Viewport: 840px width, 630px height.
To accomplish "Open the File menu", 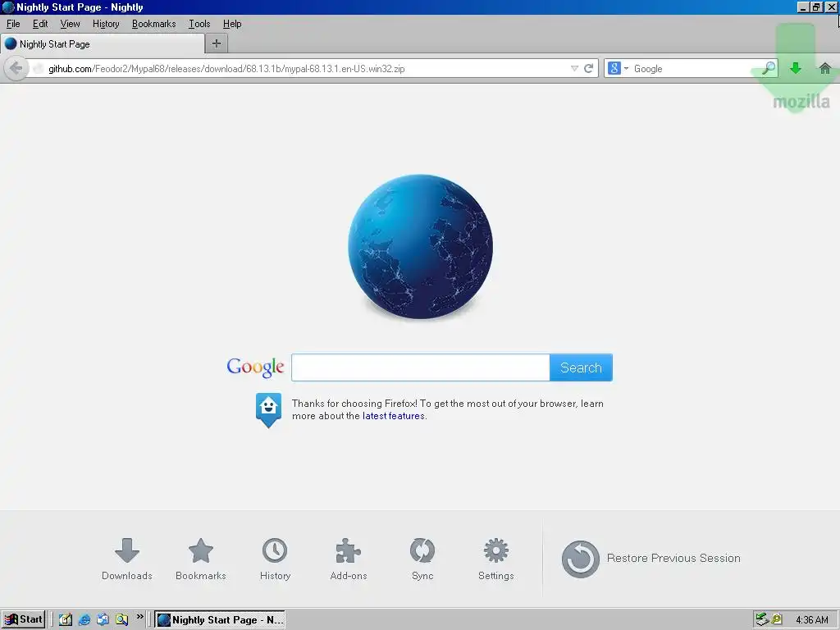I will click(x=13, y=24).
